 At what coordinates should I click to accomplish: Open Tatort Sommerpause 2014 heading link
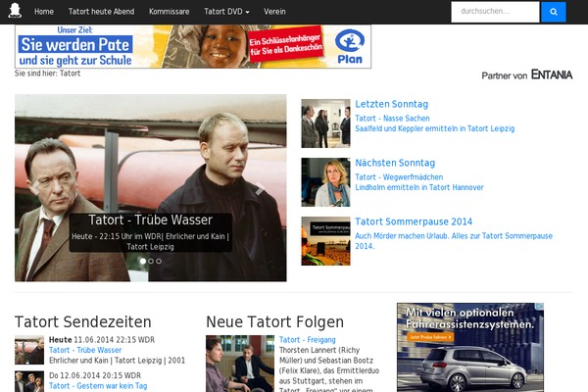414,221
